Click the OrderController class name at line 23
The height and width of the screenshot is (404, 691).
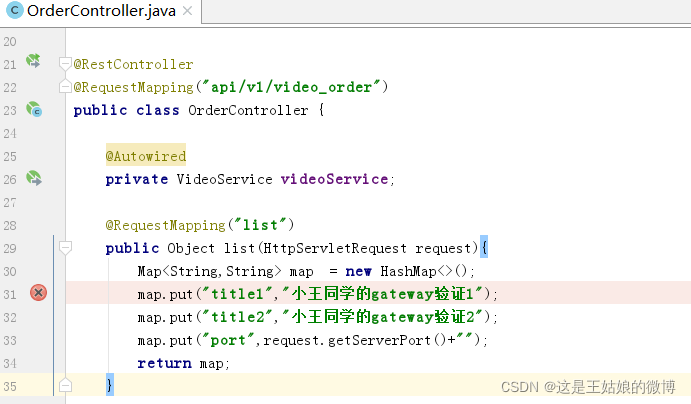pos(248,110)
